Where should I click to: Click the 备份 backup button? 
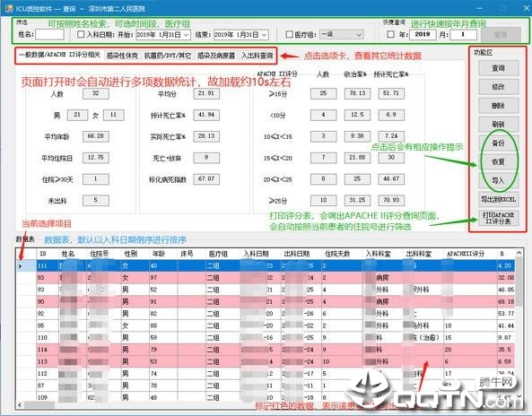click(498, 143)
